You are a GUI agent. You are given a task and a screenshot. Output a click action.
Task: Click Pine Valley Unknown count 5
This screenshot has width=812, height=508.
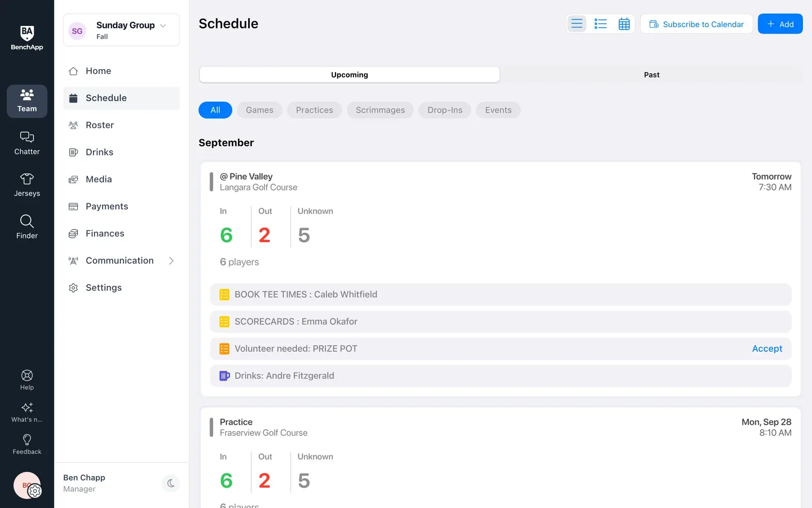click(x=304, y=235)
